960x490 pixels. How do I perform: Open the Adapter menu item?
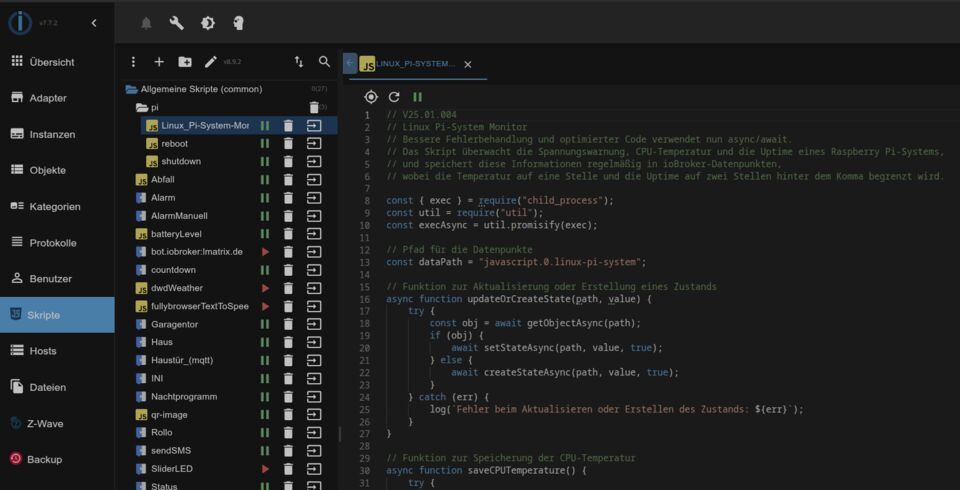[x=48, y=98]
